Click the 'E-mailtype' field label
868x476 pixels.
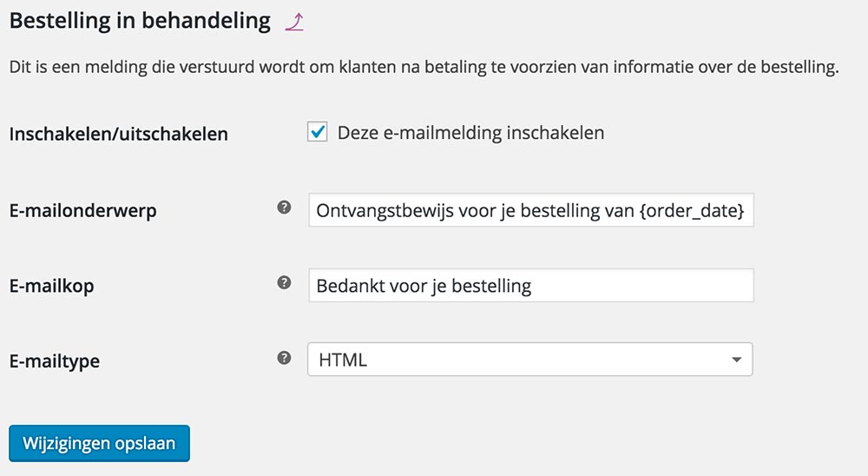[x=54, y=360]
